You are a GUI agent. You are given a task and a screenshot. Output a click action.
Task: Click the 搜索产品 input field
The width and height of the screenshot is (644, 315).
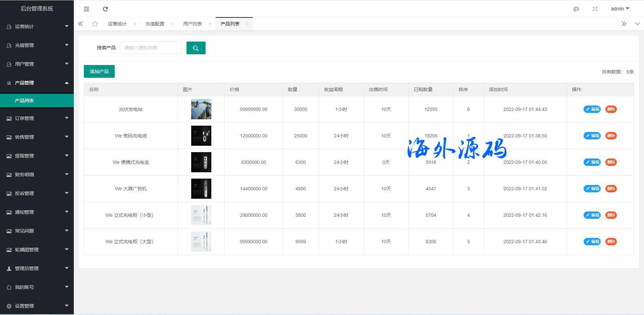pyautogui.click(x=151, y=48)
